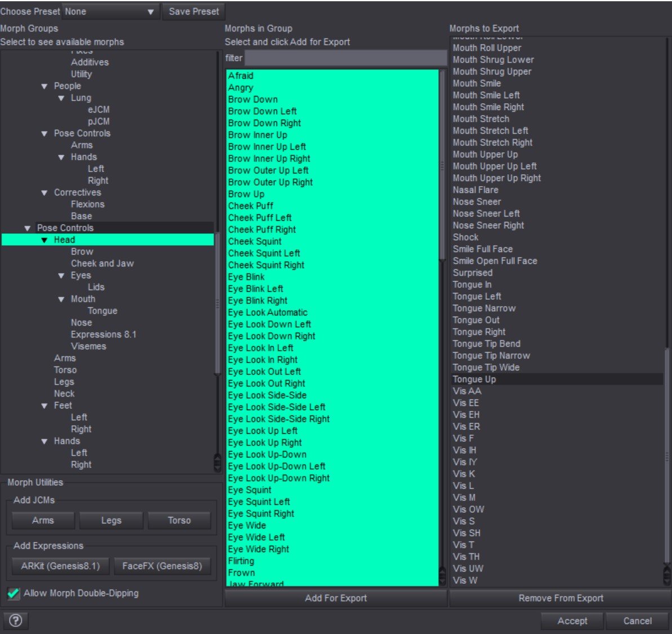Click the morph filter input field
This screenshot has width=672, height=634.
tap(345, 58)
